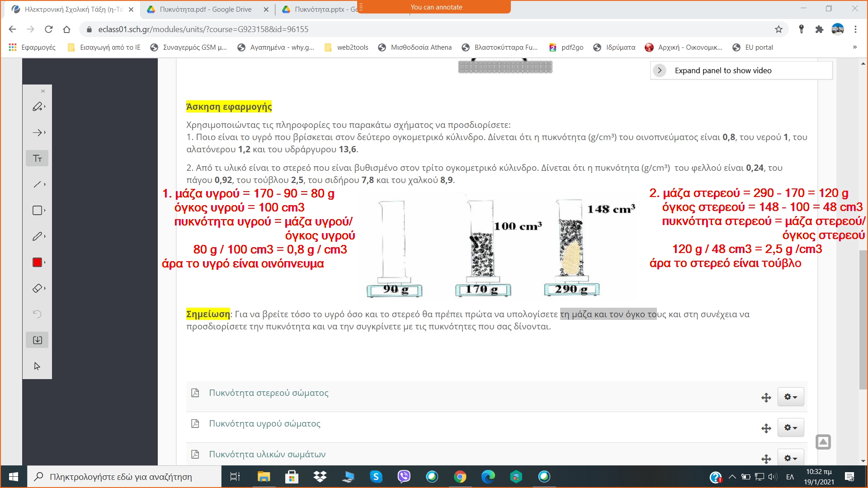Image resolution: width=868 pixels, height=488 pixels.
Task: Open Dropbox from taskbar
Action: pyautogui.click(x=320, y=477)
